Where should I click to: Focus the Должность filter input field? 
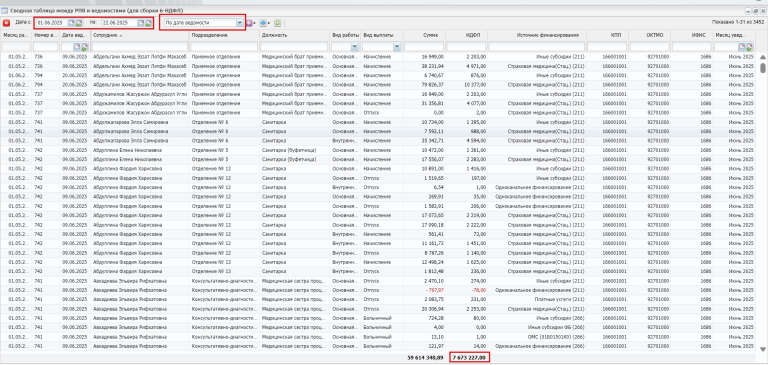[295, 47]
